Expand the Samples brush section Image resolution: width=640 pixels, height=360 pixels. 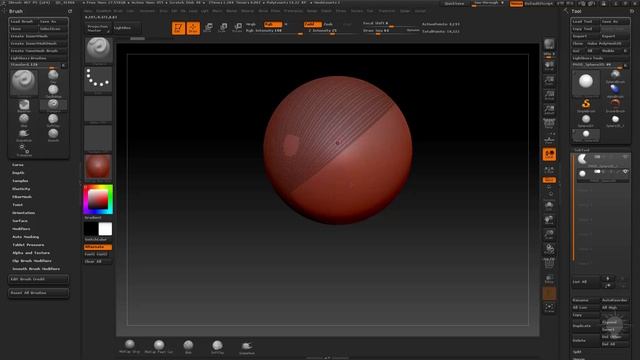(20, 181)
